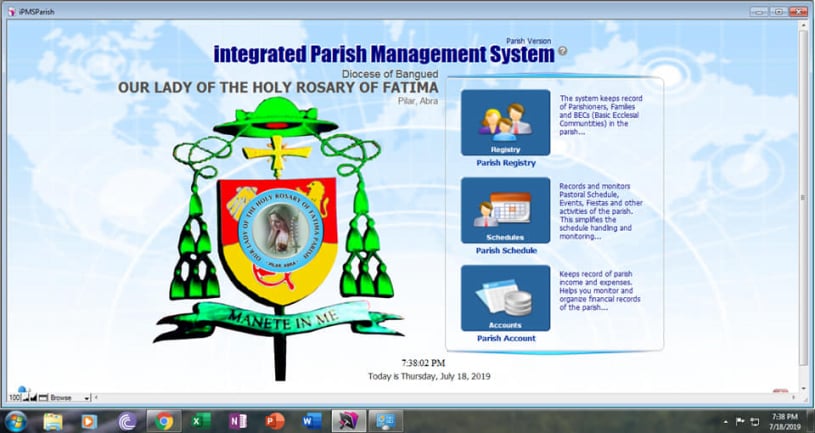Show hidden system tray icons arrow
Viewport: 815px width, 433px height.
[x=726, y=422]
